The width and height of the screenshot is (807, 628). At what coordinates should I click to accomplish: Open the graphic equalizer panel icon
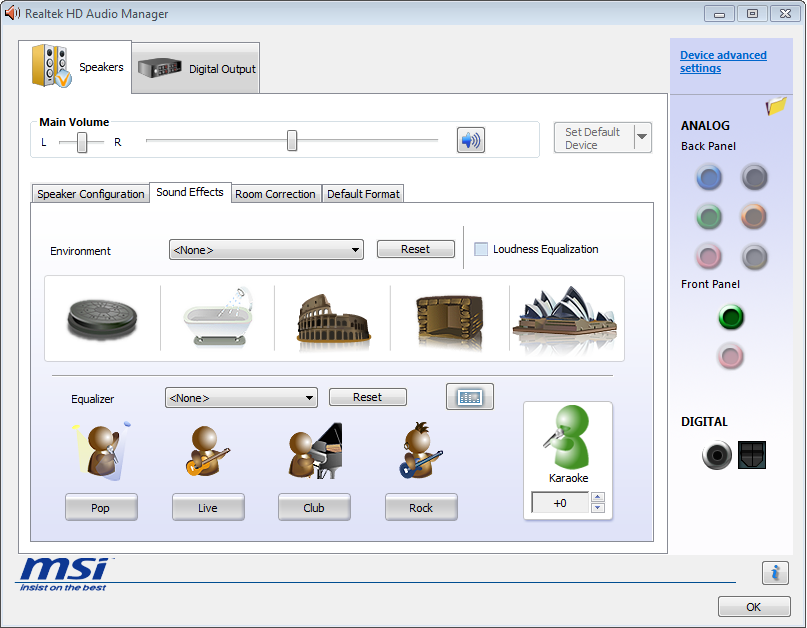click(x=470, y=396)
